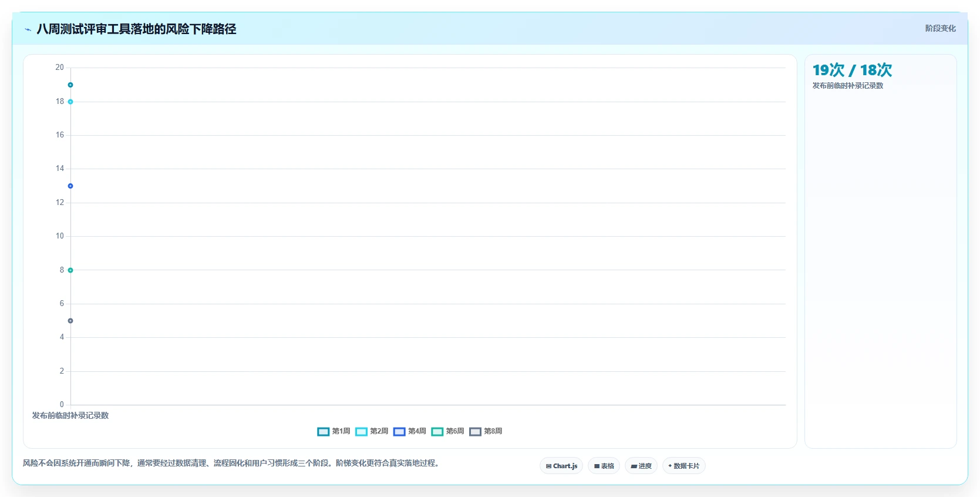Click the 19次 / 18次 statistic value
Screen dimensions: 980x497
[x=852, y=70]
